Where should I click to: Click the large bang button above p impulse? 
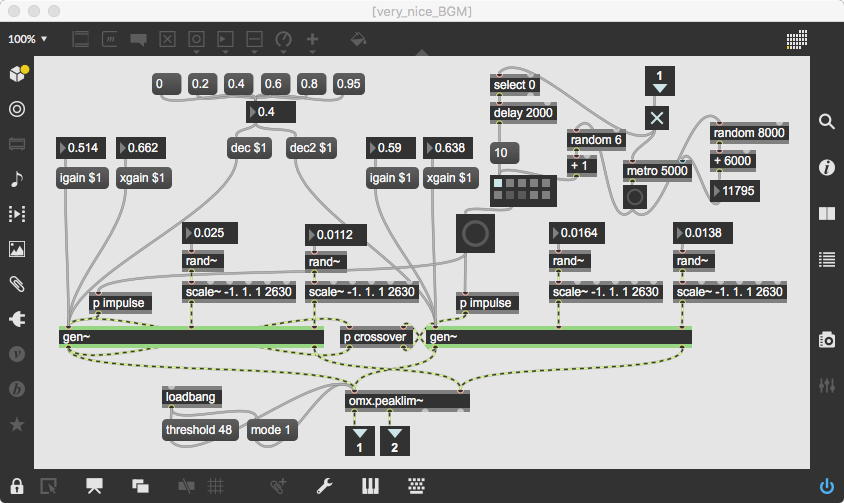(475, 234)
